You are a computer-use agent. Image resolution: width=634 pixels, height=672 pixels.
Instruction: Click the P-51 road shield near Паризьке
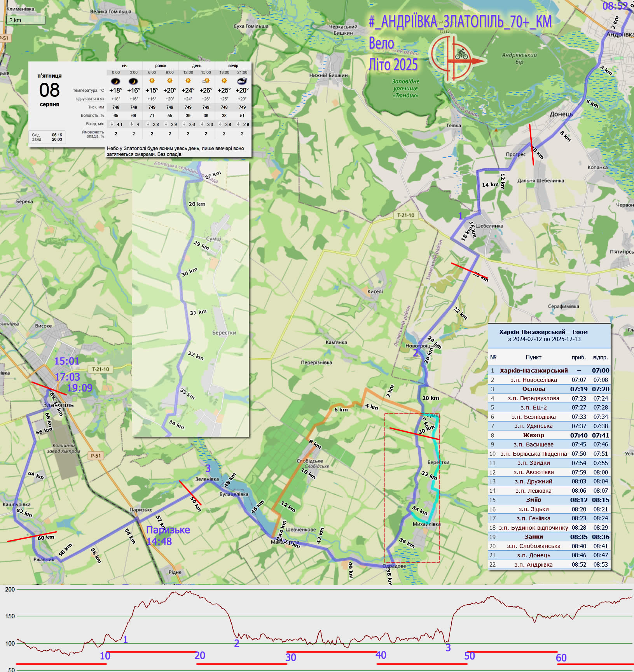click(x=96, y=456)
